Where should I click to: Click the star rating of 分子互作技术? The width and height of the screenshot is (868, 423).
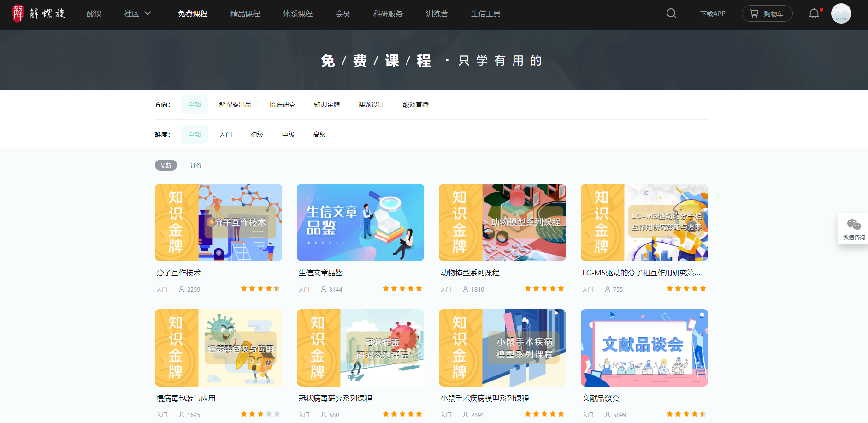(260, 289)
